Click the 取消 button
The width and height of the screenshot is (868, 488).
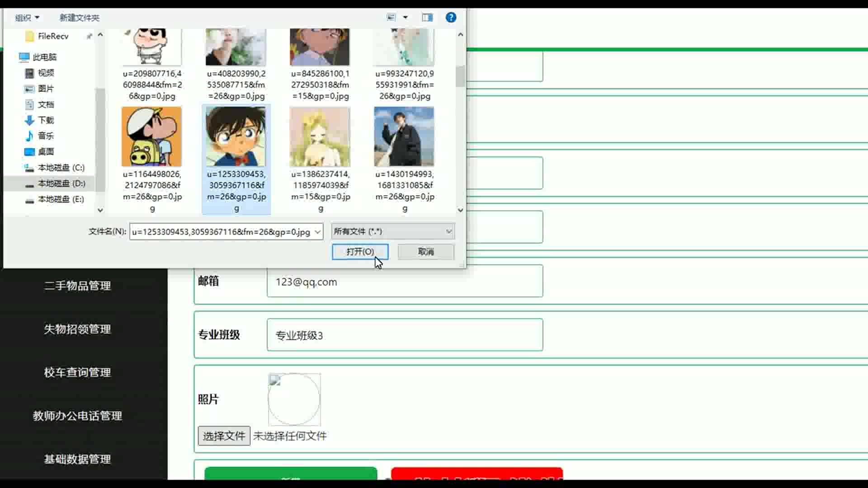[426, 252]
